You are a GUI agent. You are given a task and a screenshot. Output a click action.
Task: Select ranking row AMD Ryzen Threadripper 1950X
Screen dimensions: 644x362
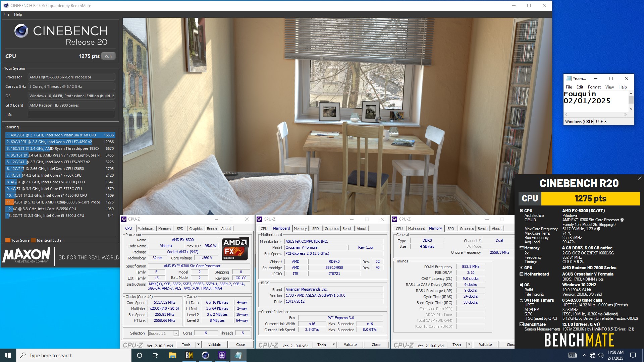point(60,148)
